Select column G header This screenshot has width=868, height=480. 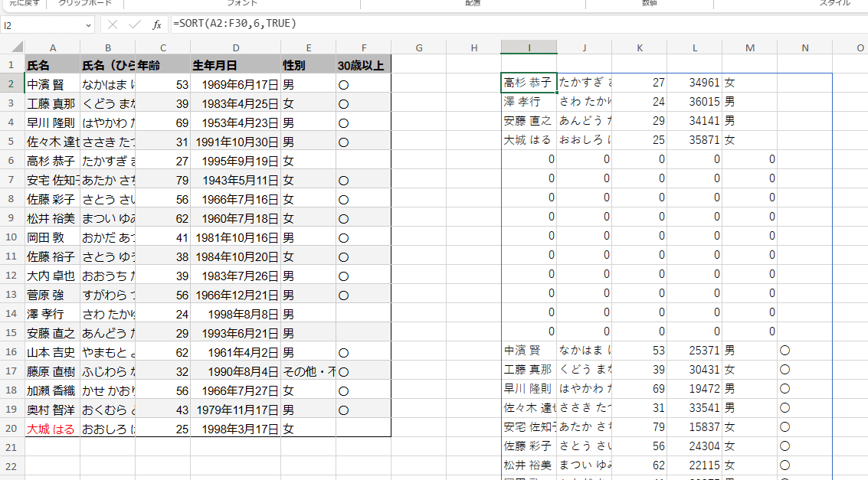coord(419,48)
